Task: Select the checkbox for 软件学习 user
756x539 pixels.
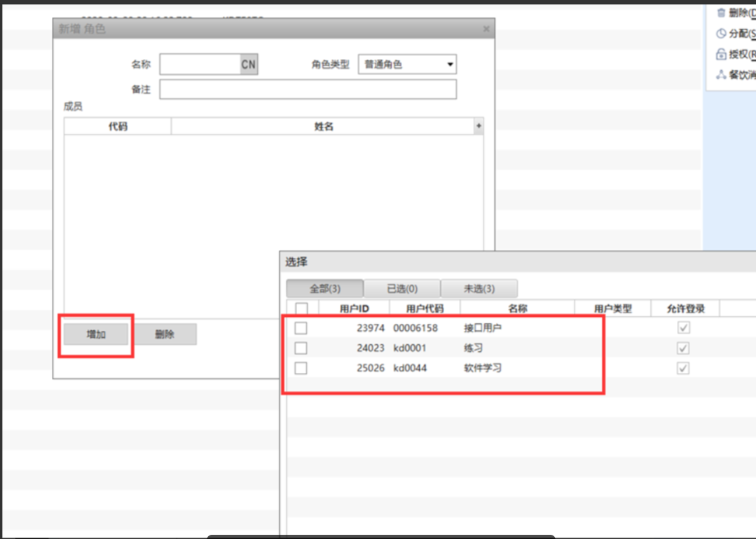Action: coord(301,368)
